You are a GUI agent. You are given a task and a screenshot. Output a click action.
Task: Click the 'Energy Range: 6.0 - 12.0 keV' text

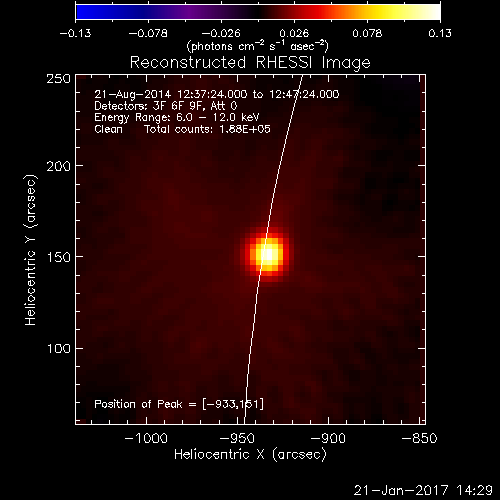177,117
